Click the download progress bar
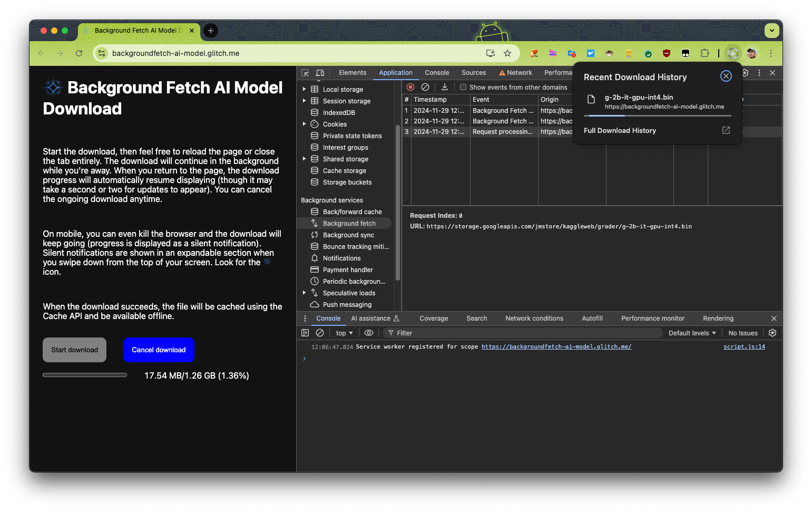The width and height of the screenshot is (812, 511). [x=84, y=375]
